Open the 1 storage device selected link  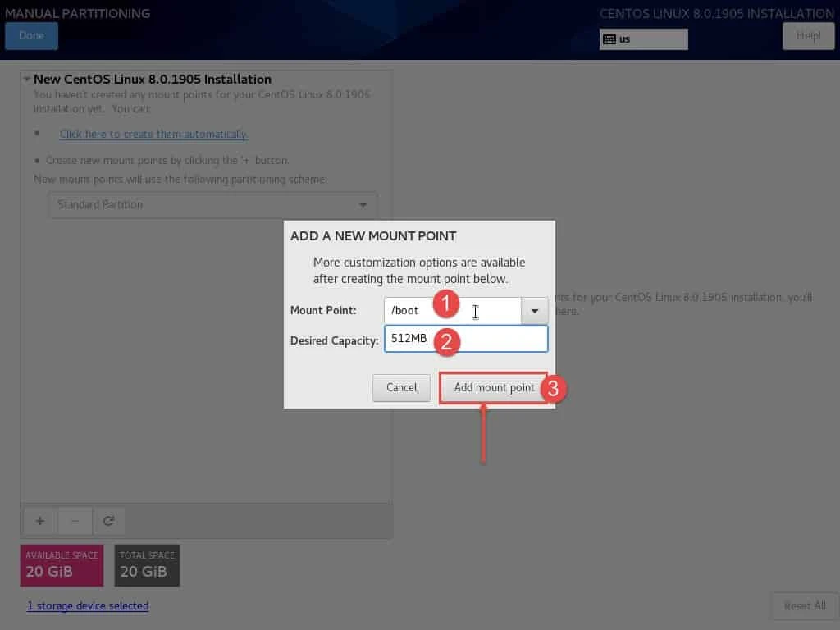(88, 606)
